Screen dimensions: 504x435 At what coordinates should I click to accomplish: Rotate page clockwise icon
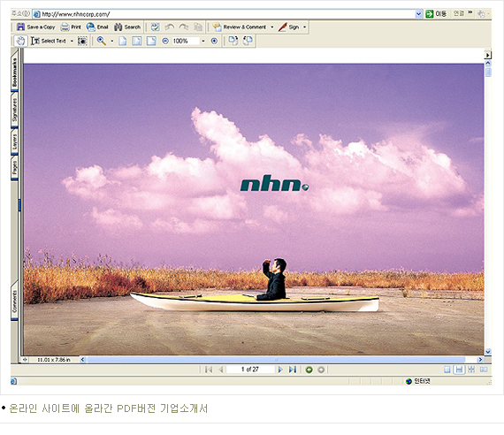point(233,41)
